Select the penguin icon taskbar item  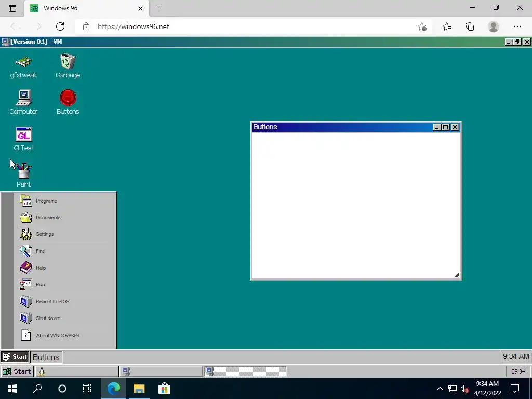click(77, 371)
